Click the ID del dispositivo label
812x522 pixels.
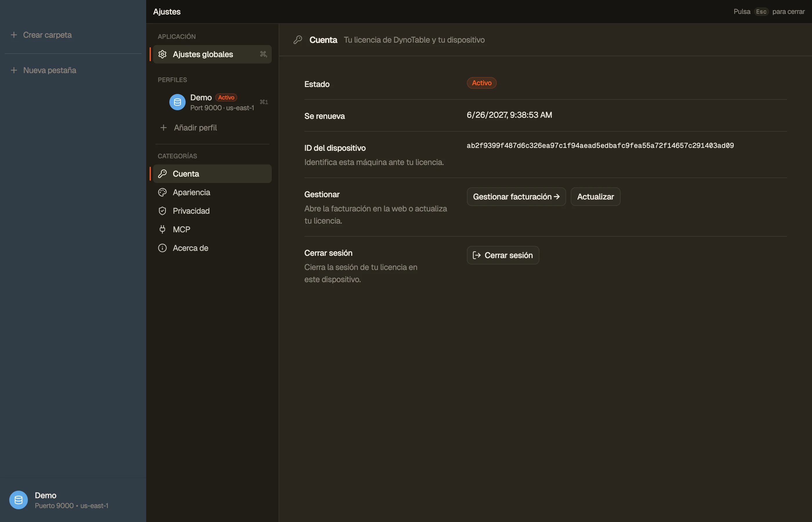[335, 148]
